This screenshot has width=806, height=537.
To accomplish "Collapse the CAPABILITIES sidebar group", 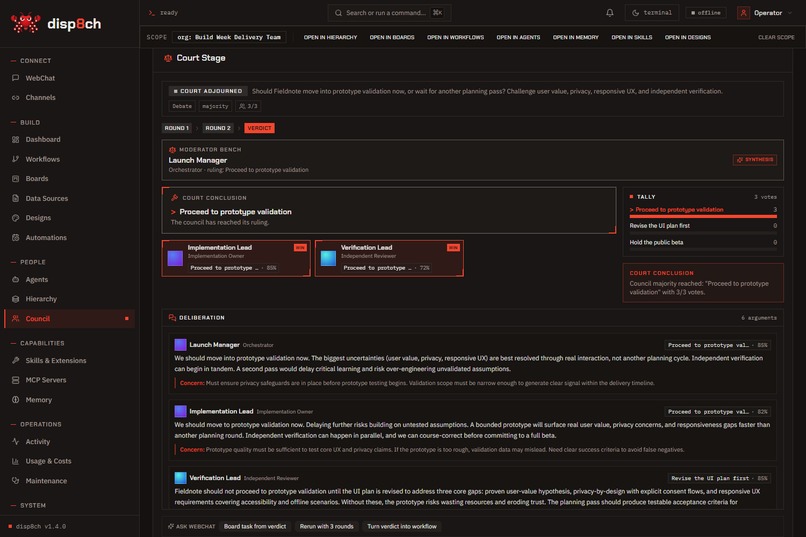I will pos(38,343).
